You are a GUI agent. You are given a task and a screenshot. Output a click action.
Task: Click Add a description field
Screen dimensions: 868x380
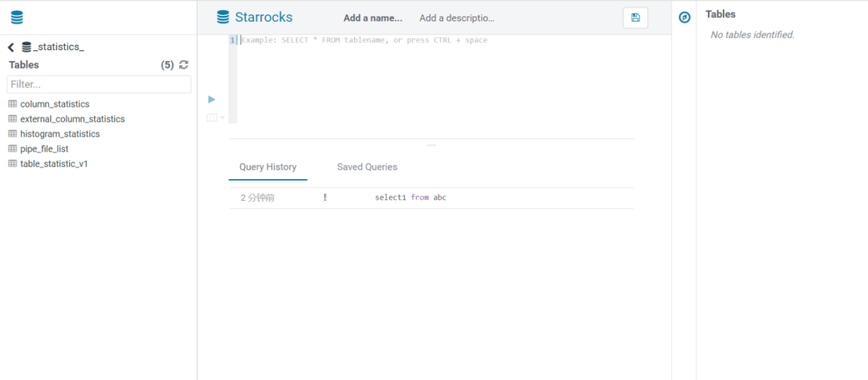click(457, 18)
